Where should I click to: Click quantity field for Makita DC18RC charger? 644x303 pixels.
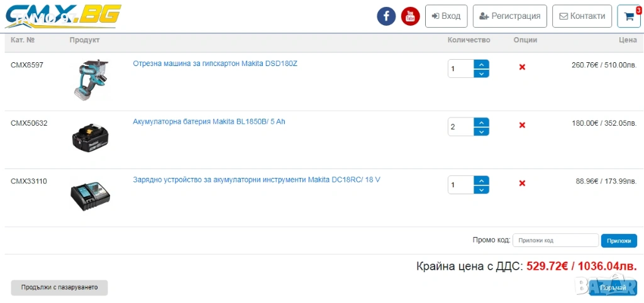click(x=461, y=185)
